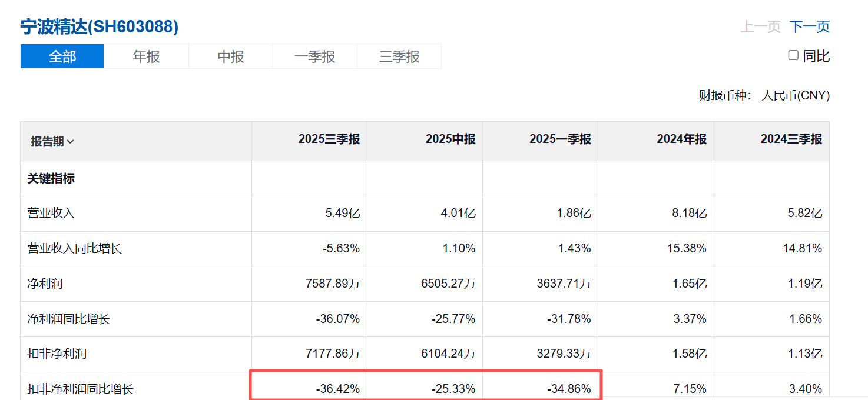Click revenue value 4.01亿
The image size is (868, 400).
pyautogui.click(x=458, y=214)
